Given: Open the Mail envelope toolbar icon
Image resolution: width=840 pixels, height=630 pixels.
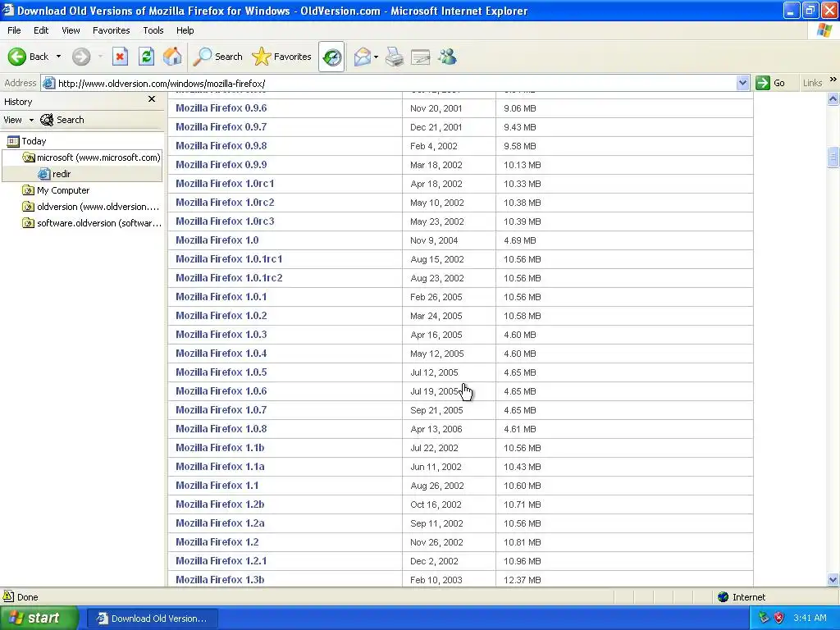Looking at the screenshot, I should point(362,57).
